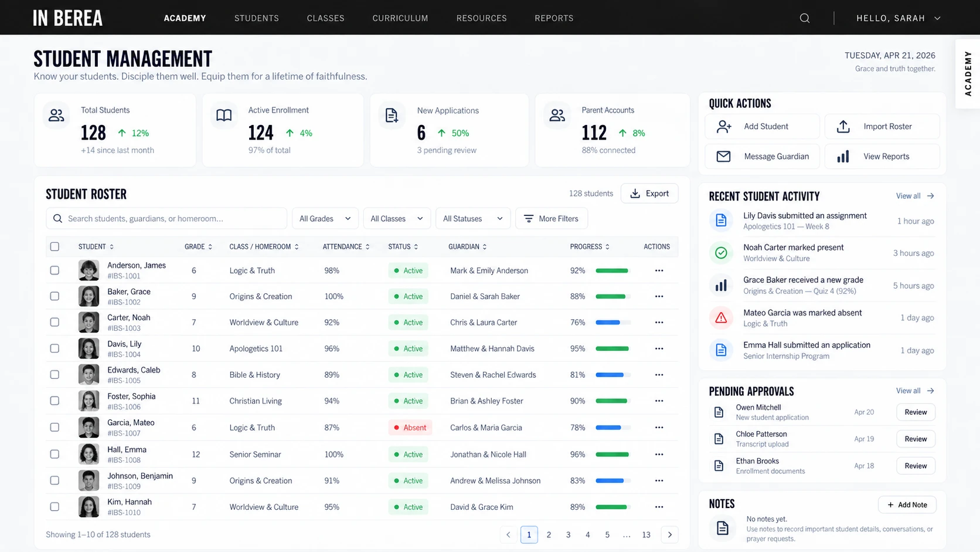Click progress bar for Baker, Grace
Viewport: 980px width, 552px height.
pyautogui.click(x=613, y=296)
